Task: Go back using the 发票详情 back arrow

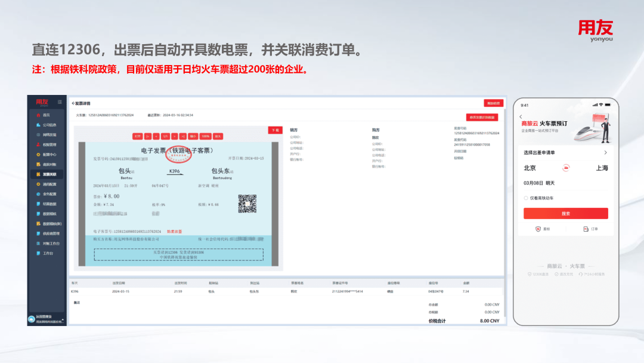Action: tap(73, 104)
